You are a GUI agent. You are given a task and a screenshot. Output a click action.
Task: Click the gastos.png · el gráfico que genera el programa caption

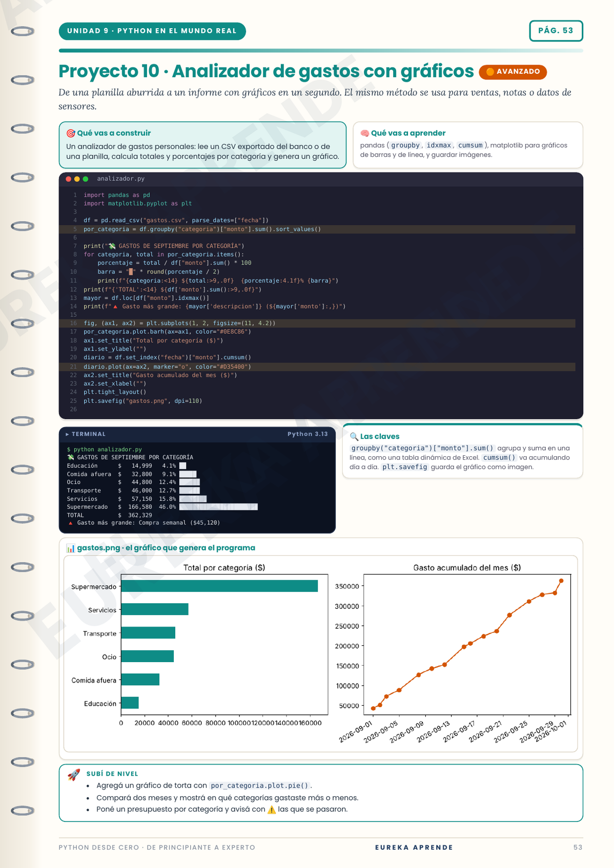166,548
